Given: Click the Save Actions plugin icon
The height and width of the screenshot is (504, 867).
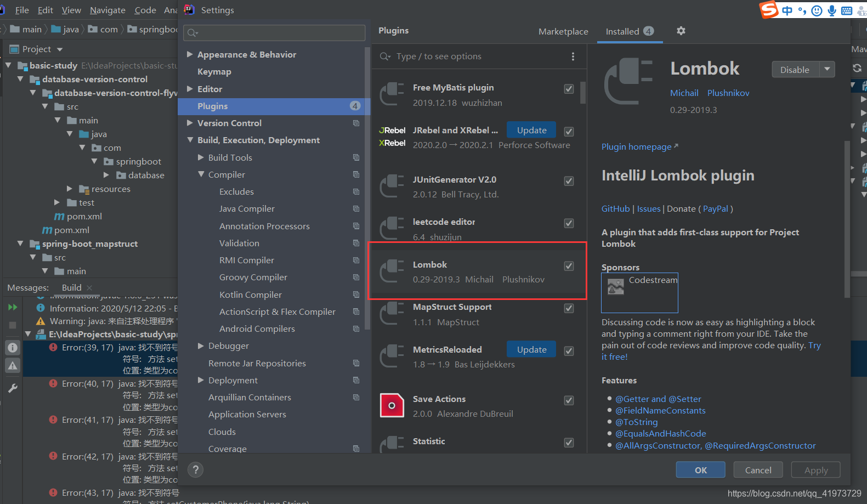Looking at the screenshot, I should click(x=392, y=406).
